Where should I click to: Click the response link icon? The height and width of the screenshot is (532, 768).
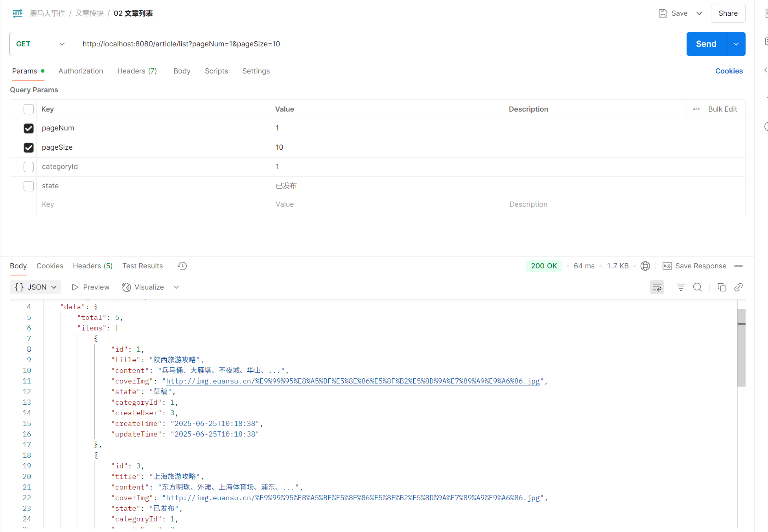tap(738, 287)
